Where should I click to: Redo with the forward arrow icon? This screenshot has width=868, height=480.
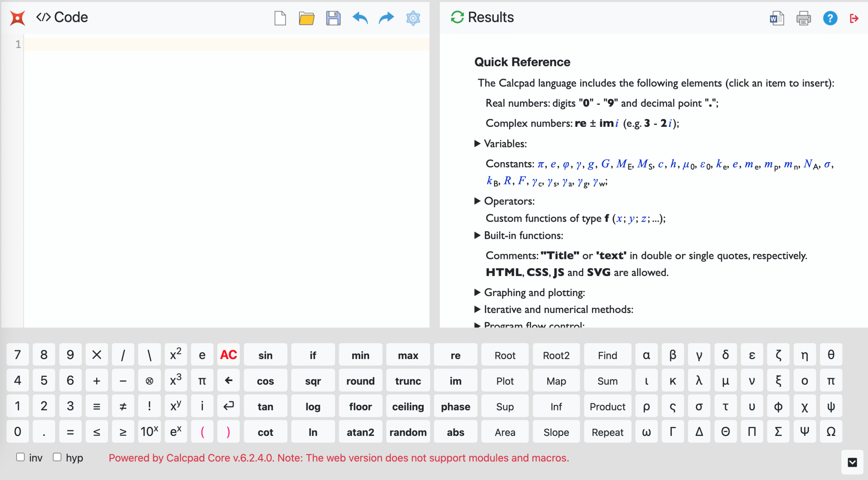click(387, 18)
